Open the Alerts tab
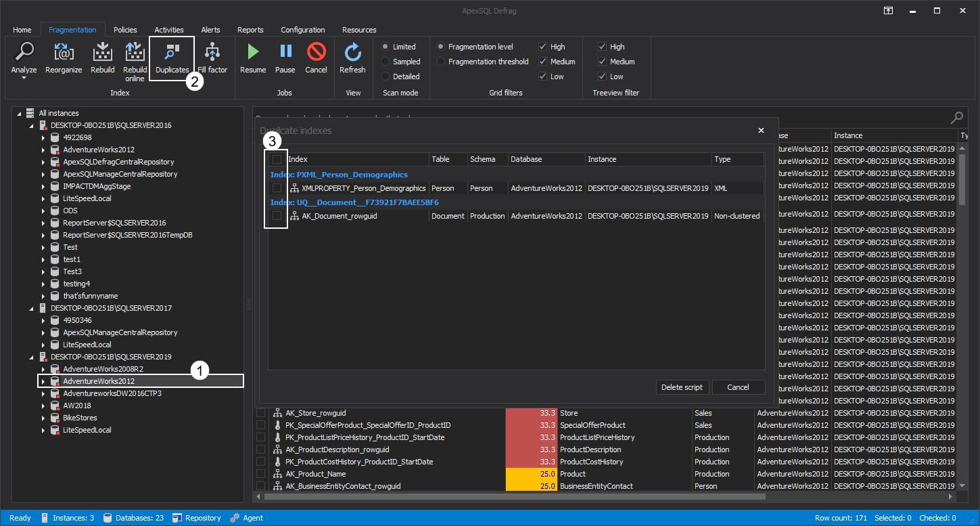The height and width of the screenshot is (526, 980). (210, 30)
